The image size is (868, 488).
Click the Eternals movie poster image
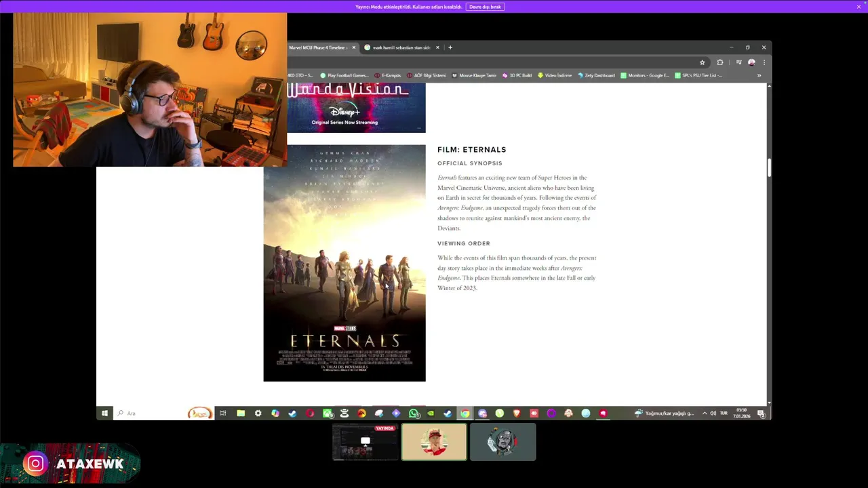[344, 263]
